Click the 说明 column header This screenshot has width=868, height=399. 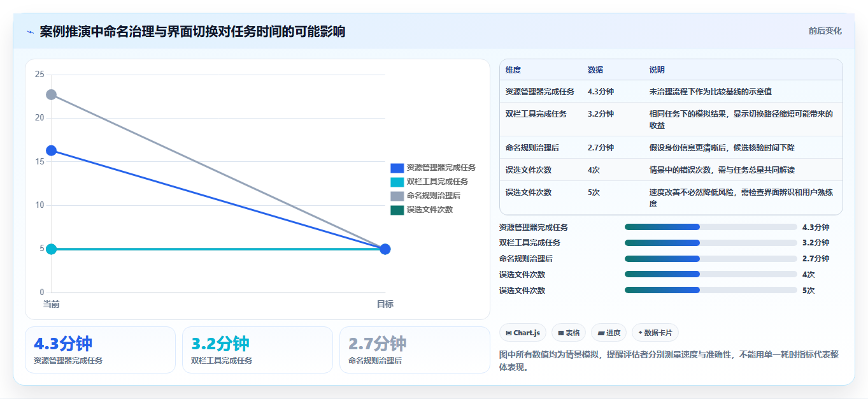coord(657,70)
